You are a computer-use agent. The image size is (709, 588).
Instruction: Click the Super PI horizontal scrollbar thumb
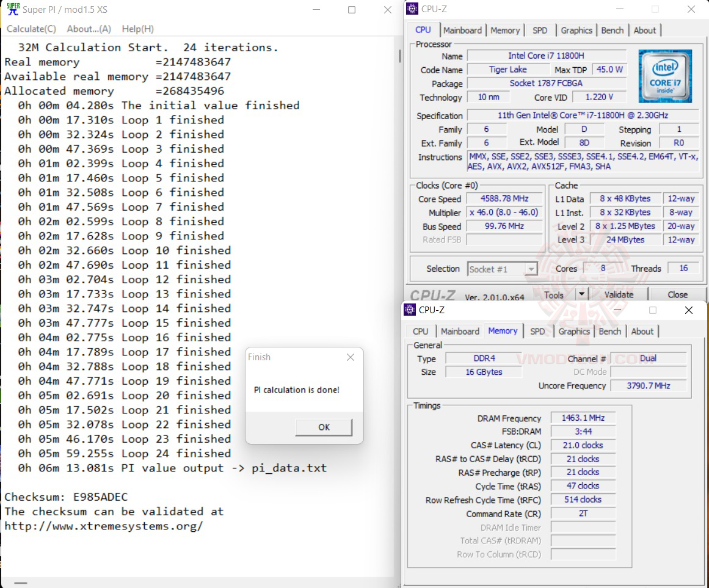21,583
